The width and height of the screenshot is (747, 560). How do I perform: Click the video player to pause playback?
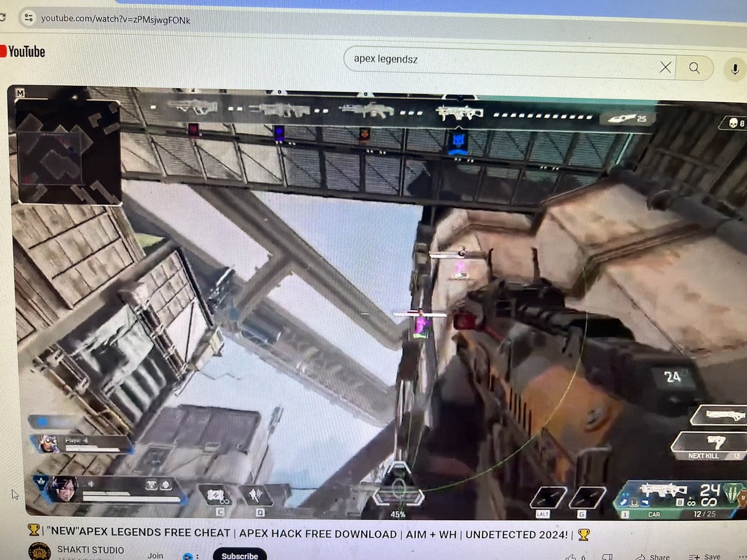[x=377, y=302]
